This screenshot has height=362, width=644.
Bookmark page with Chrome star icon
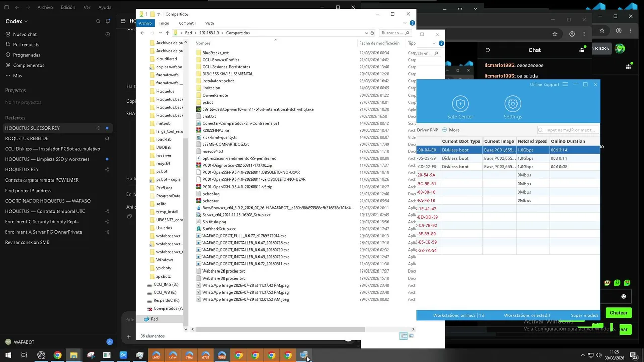click(x=555, y=34)
